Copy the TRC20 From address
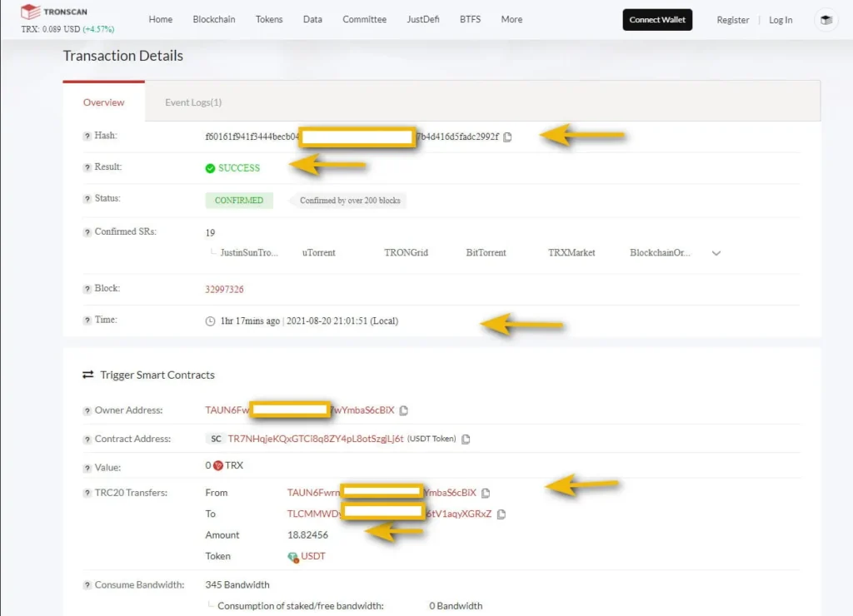The height and width of the screenshot is (616, 853). pos(486,493)
